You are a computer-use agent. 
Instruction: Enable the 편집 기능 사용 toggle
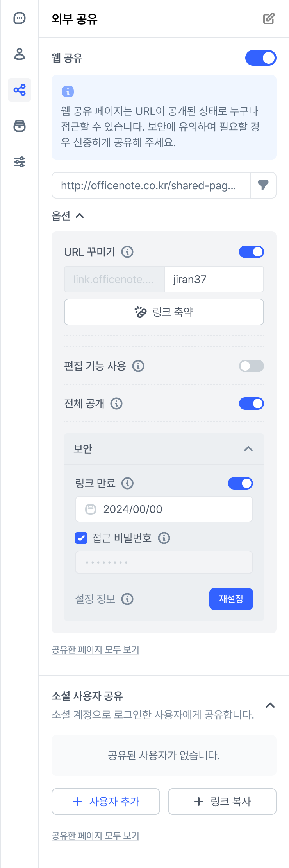tap(251, 366)
